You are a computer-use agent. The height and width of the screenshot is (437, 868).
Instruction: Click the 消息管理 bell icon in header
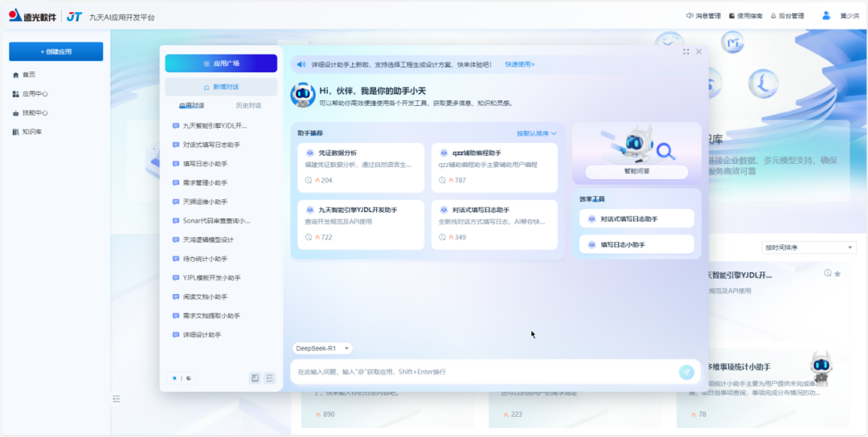pos(690,16)
